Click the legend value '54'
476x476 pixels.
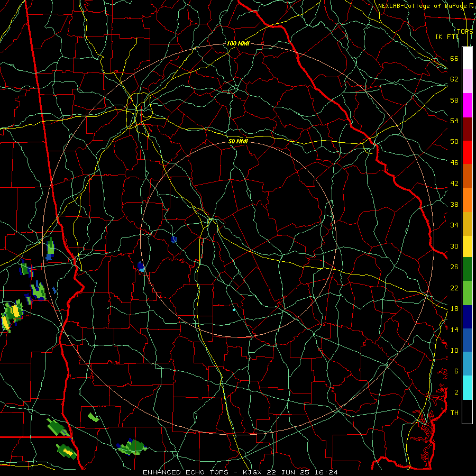tap(454, 121)
